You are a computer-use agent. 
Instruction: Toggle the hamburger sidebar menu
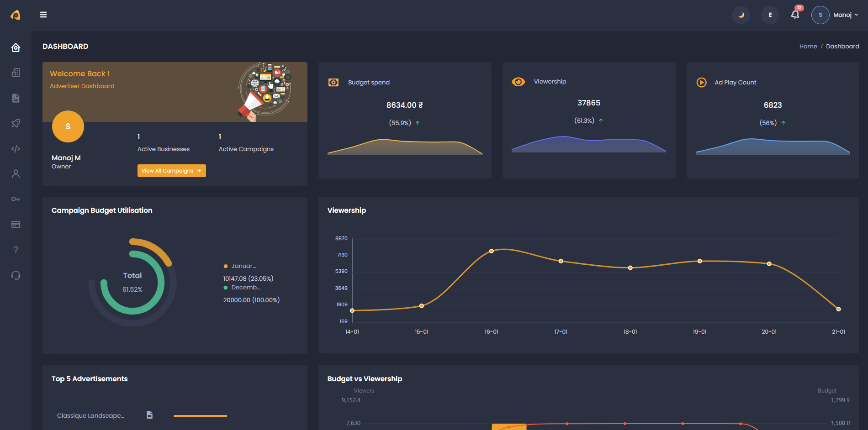43,15
